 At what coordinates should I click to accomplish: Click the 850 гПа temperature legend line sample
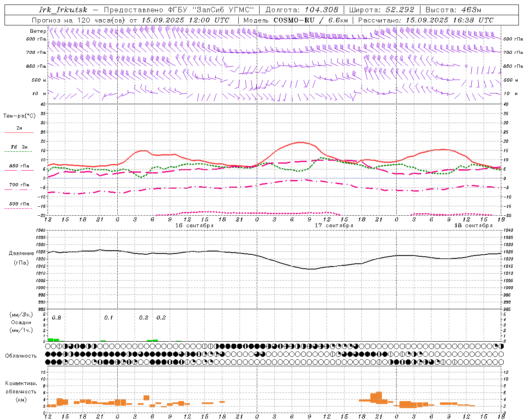coord(19,170)
